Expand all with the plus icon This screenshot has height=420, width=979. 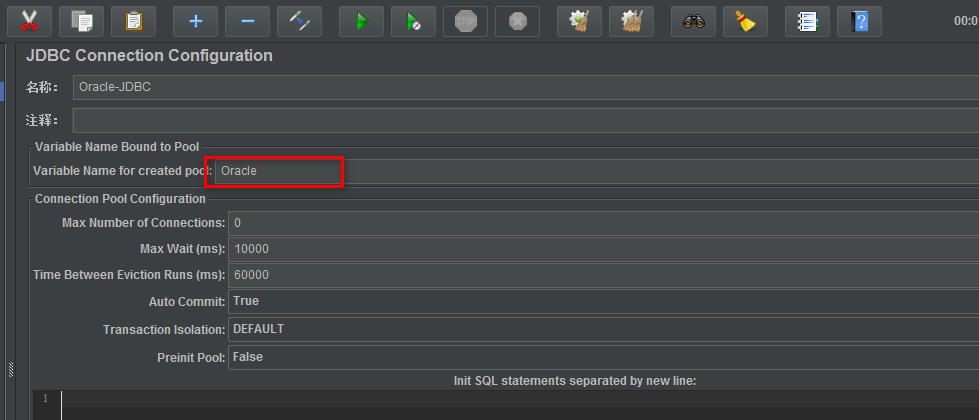coord(195,22)
